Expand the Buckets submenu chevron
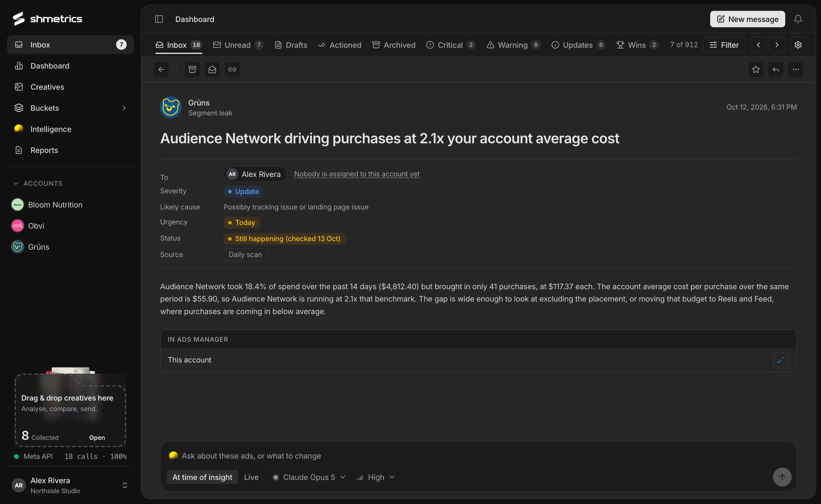 124,108
